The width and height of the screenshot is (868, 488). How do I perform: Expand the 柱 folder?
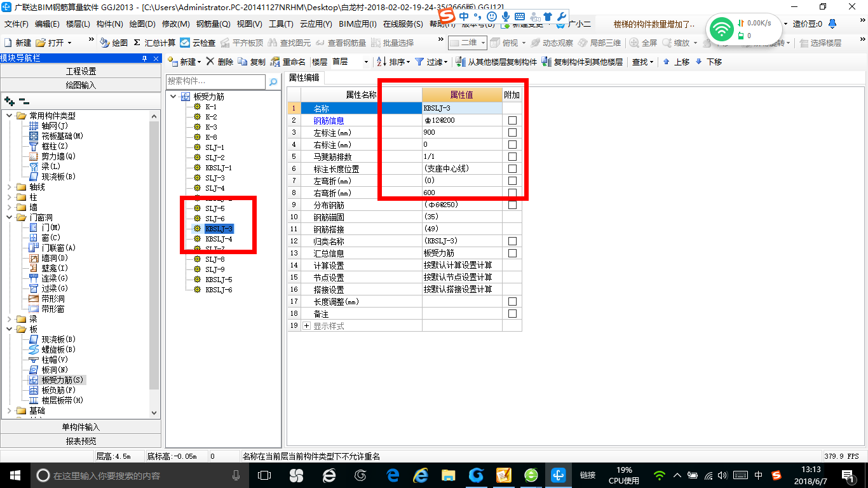[10, 197]
